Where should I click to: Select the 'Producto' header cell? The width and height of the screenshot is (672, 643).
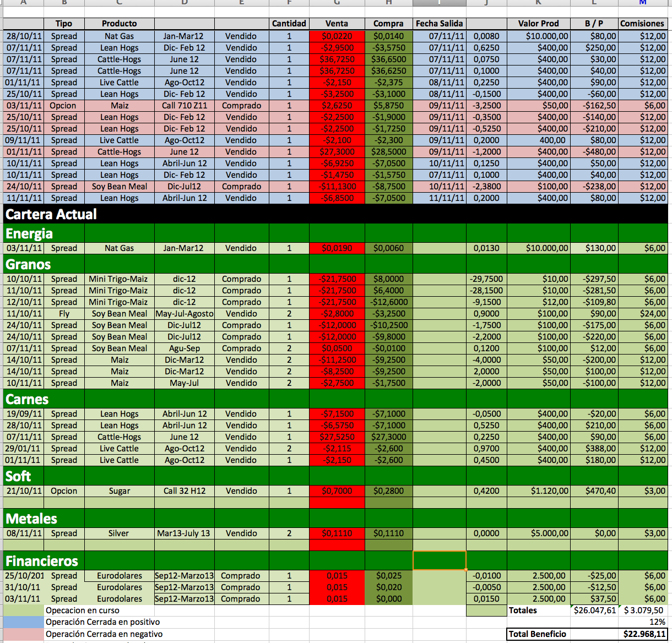click(120, 24)
